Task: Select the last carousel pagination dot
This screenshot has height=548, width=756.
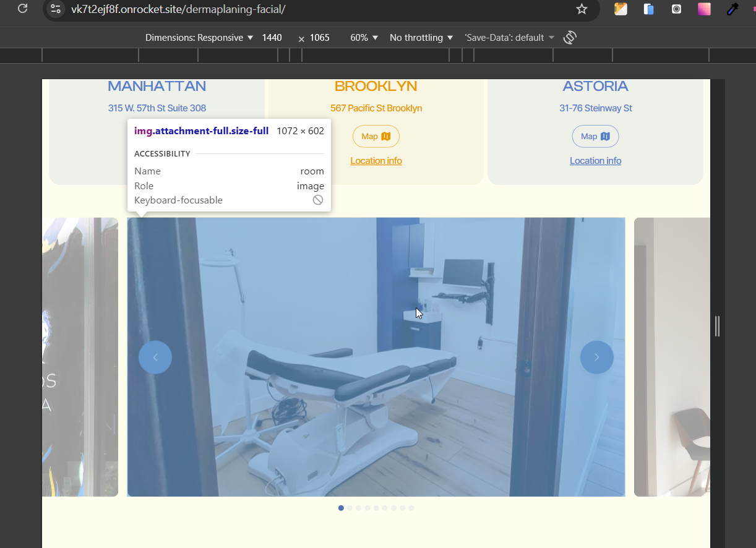Action: pyautogui.click(x=411, y=508)
